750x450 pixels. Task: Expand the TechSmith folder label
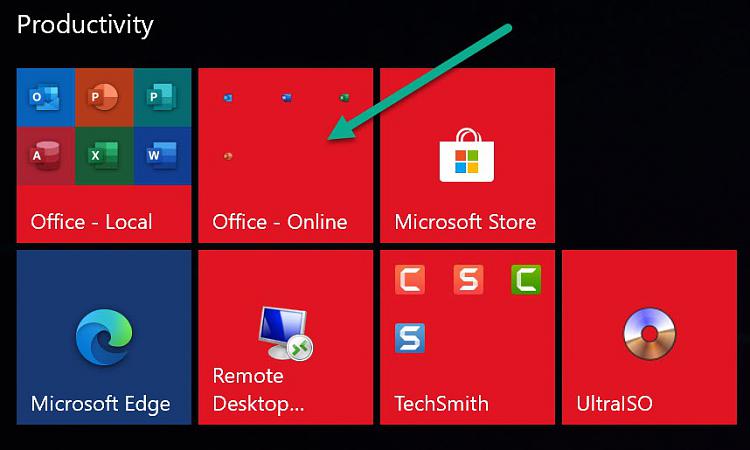pos(441,404)
